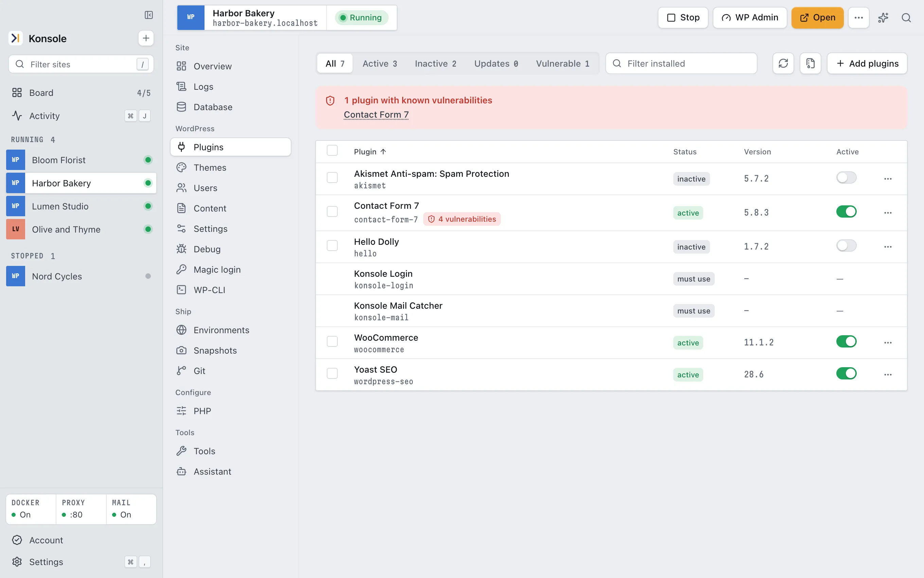Go to Users section

tap(231, 188)
